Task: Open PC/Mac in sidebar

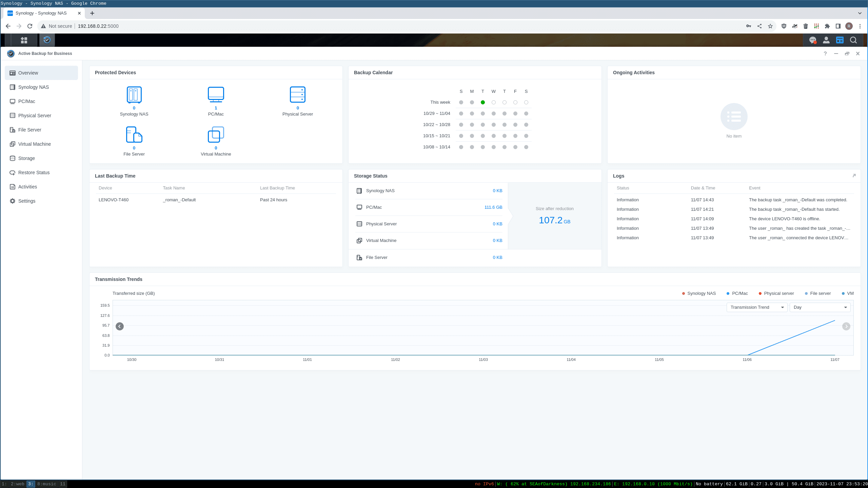Action: tap(41, 101)
